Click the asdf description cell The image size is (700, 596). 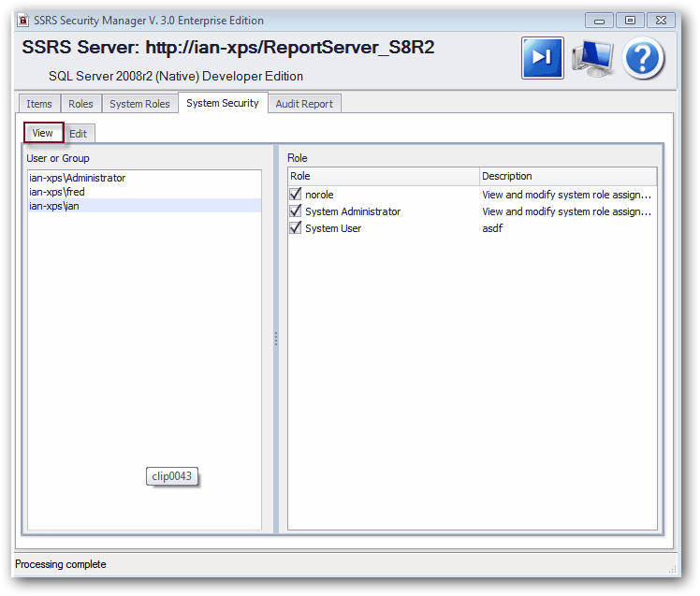[492, 228]
